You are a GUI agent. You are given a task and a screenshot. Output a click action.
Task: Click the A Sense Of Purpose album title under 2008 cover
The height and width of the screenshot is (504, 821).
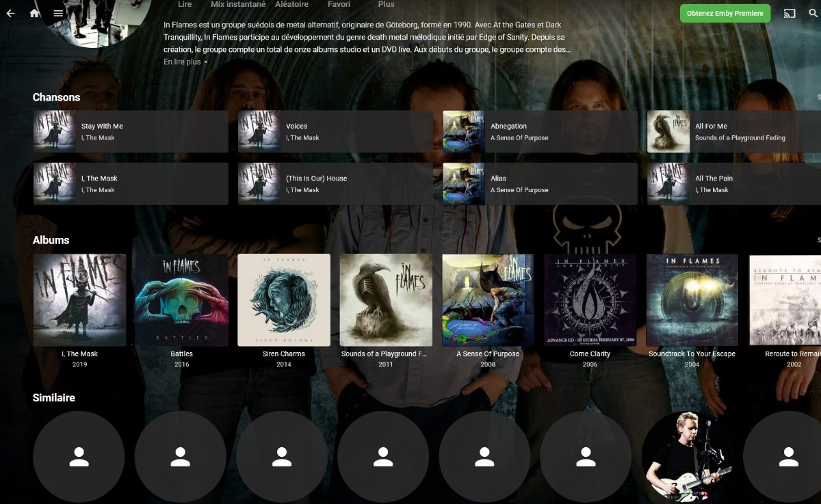[488, 354]
